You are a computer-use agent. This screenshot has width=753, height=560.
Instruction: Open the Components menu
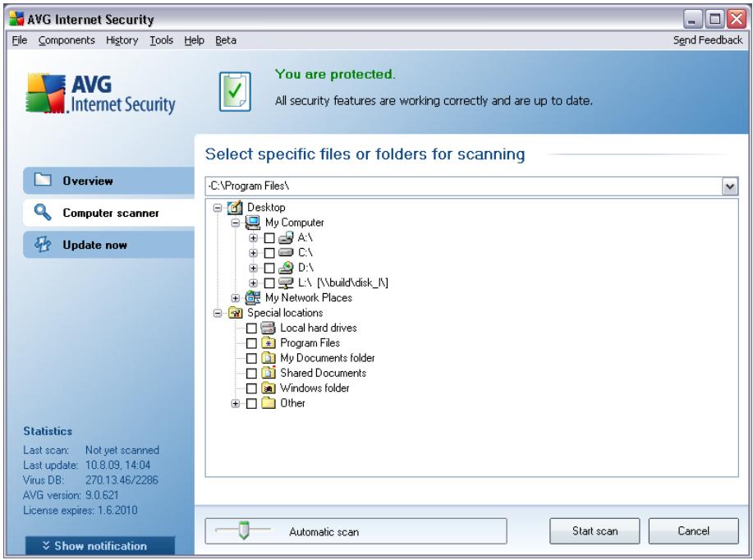click(67, 40)
